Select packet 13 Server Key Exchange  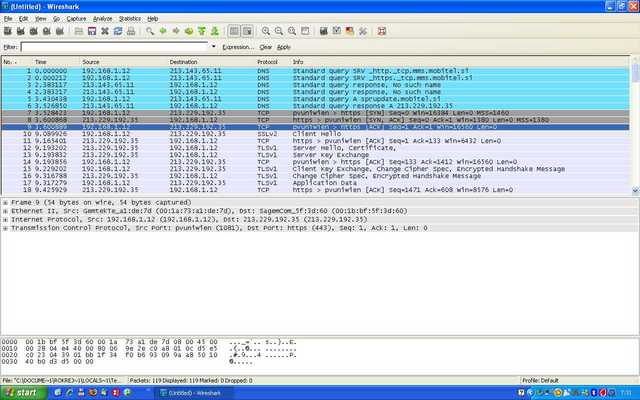315,155
